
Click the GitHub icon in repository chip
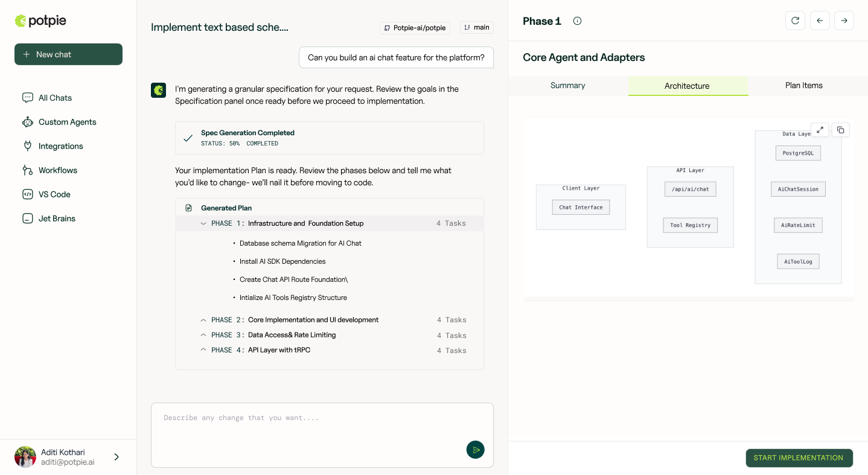388,28
